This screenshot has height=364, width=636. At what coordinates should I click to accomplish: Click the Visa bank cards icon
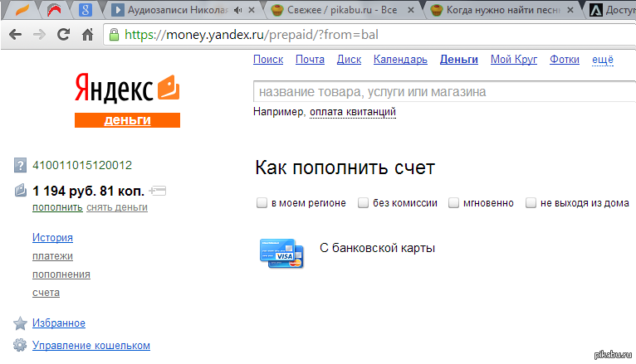[x=281, y=253]
